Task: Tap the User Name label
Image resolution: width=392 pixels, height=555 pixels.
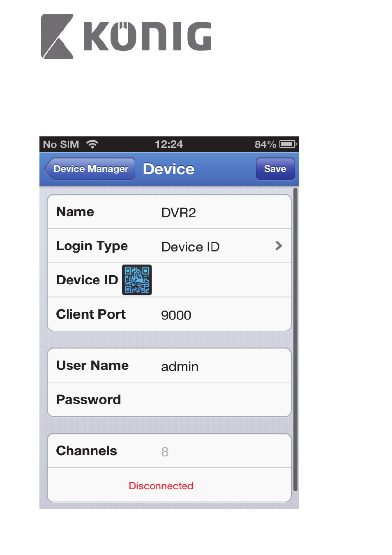Action: (x=92, y=365)
